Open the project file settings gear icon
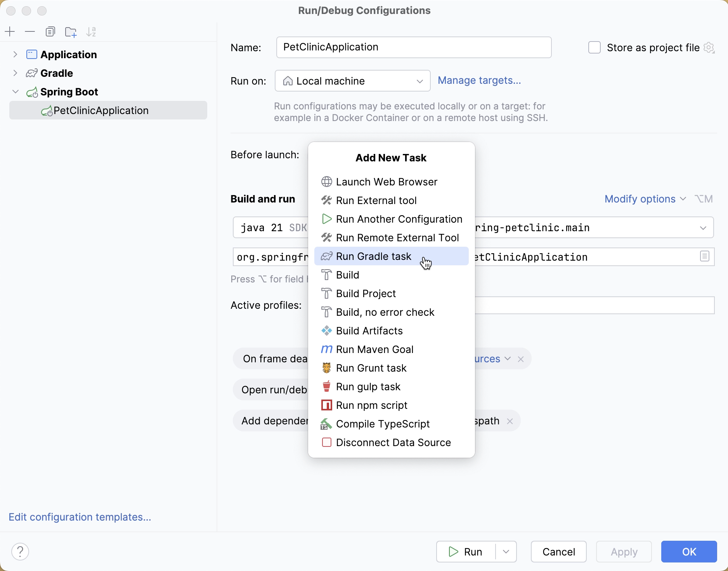The width and height of the screenshot is (728, 571). tap(709, 47)
